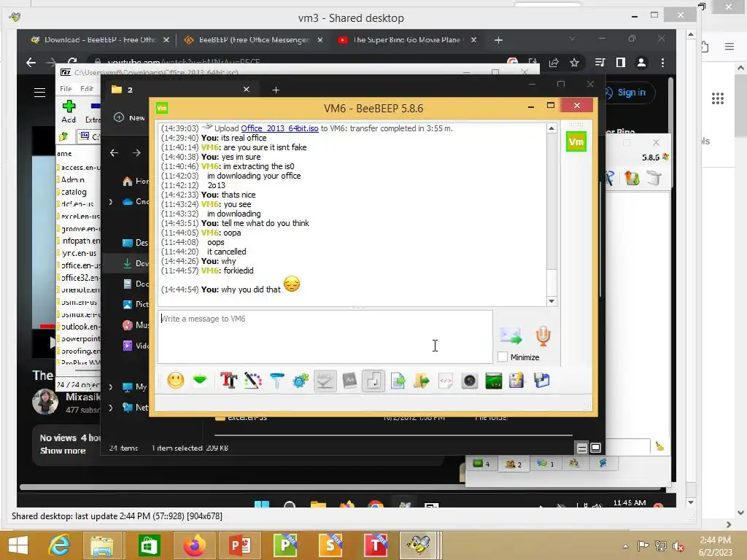Click chat history scrollbar up arrow

click(x=551, y=128)
